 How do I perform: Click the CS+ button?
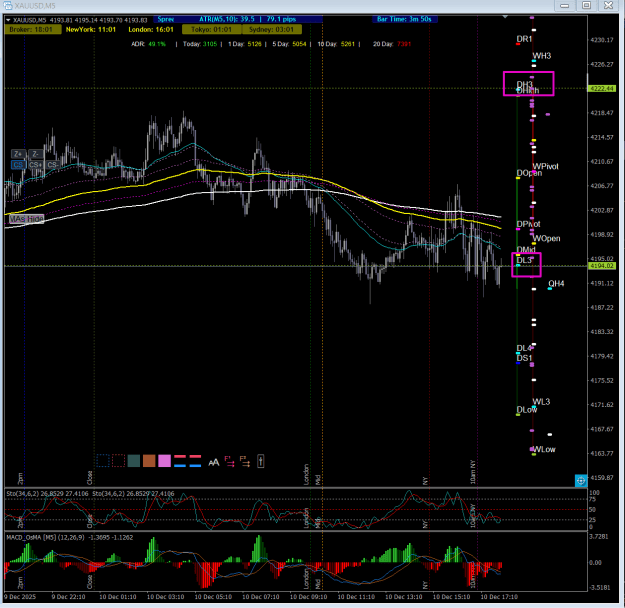35,165
